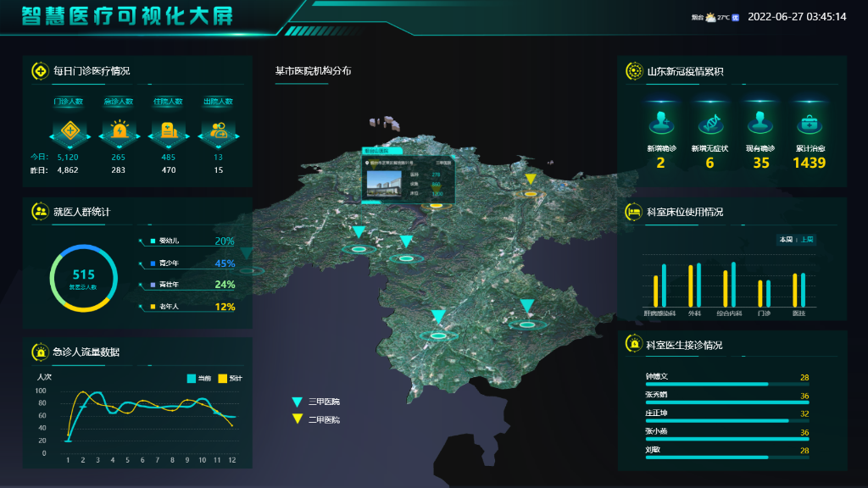Click the yellow 二甲 hospital marker on map
868x488 pixels.
pyautogui.click(x=531, y=180)
